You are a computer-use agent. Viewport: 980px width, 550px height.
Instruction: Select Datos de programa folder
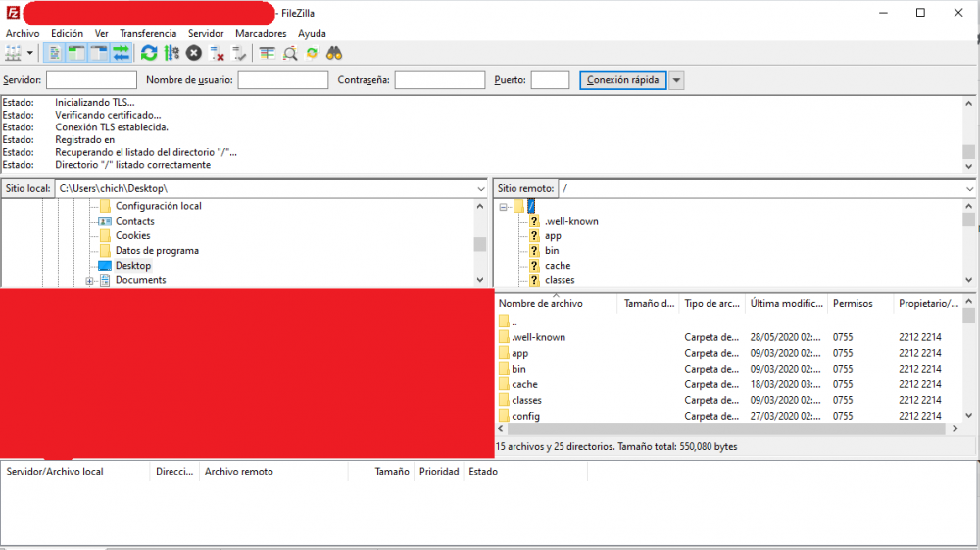[157, 251]
